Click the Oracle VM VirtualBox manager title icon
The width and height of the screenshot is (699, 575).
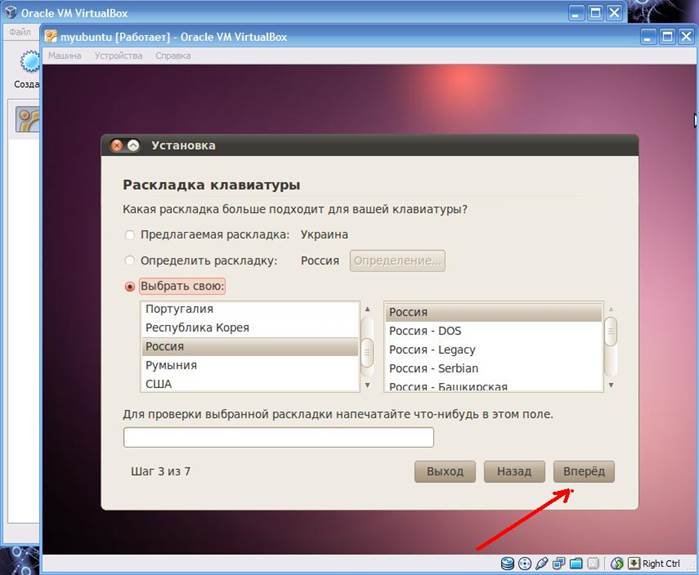[11, 12]
